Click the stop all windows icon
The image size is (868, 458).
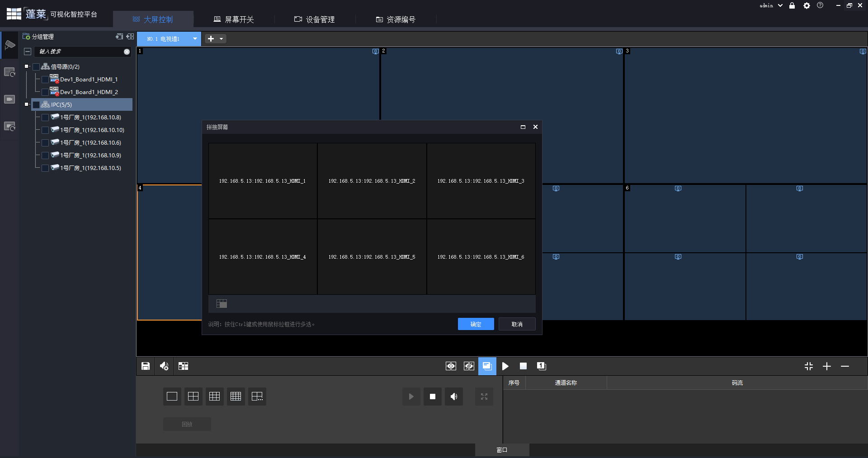coord(523,366)
